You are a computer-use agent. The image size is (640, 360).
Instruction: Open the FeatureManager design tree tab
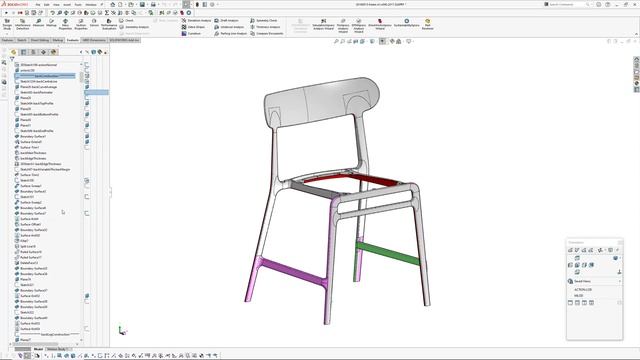tap(13, 52)
